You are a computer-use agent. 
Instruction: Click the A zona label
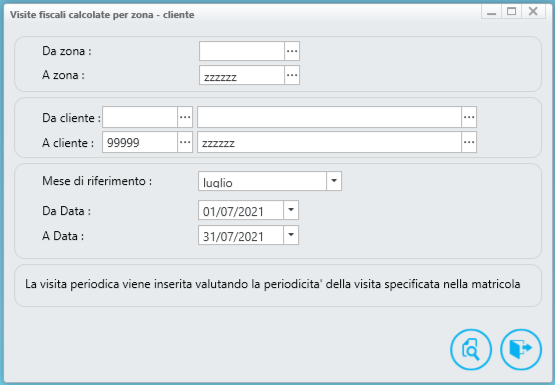coord(63,75)
